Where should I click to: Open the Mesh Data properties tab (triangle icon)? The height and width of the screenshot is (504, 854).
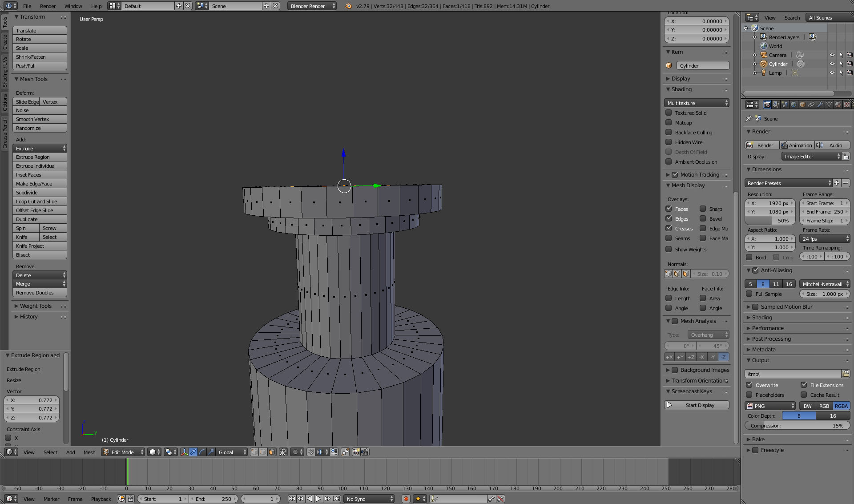[829, 105]
